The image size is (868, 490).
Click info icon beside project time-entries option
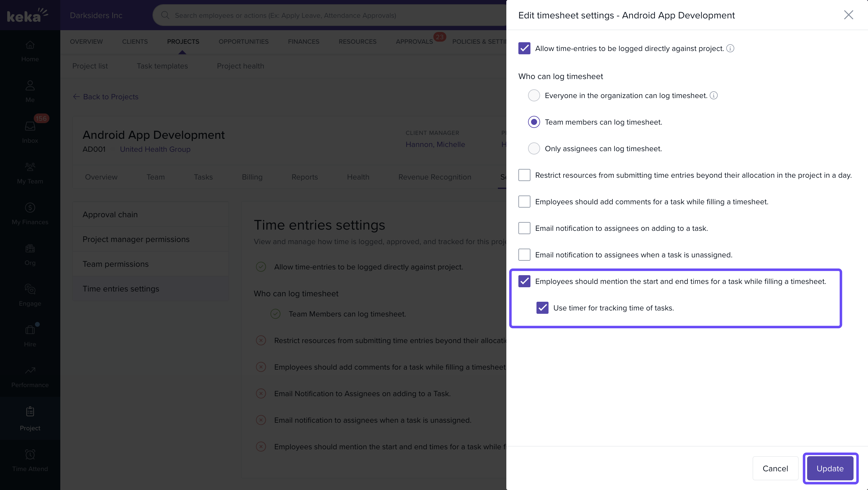click(730, 49)
